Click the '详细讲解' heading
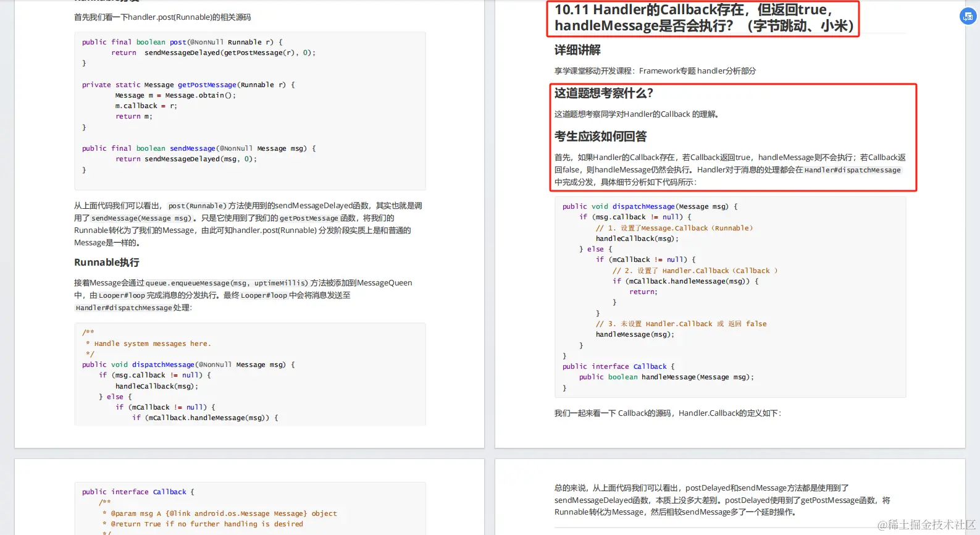 click(577, 50)
